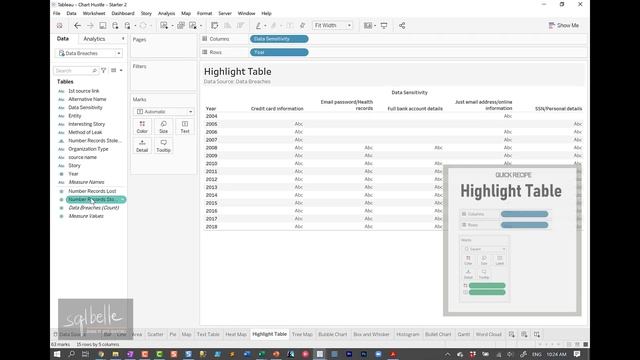640x360 pixels.
Task: Click the Share workbook icon
Action: pos(402,26)
